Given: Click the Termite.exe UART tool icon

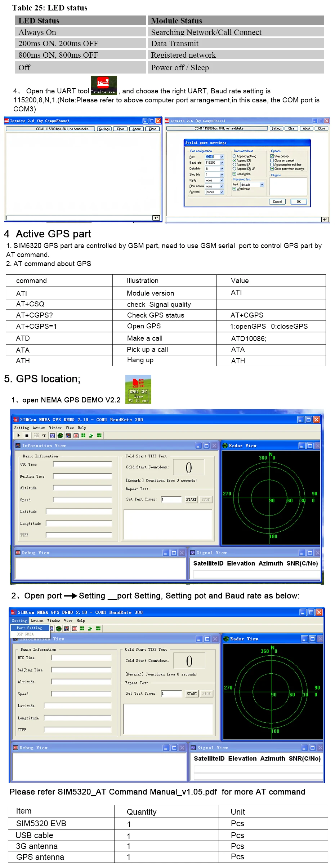Looking at the screenshot, I should point(104,85).
